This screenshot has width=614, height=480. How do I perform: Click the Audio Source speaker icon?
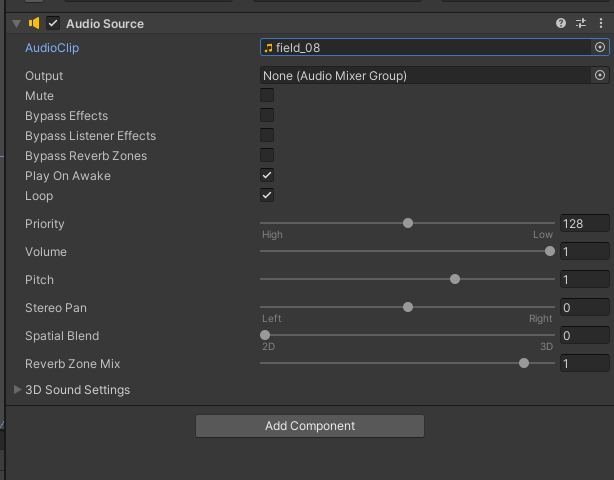34,23
